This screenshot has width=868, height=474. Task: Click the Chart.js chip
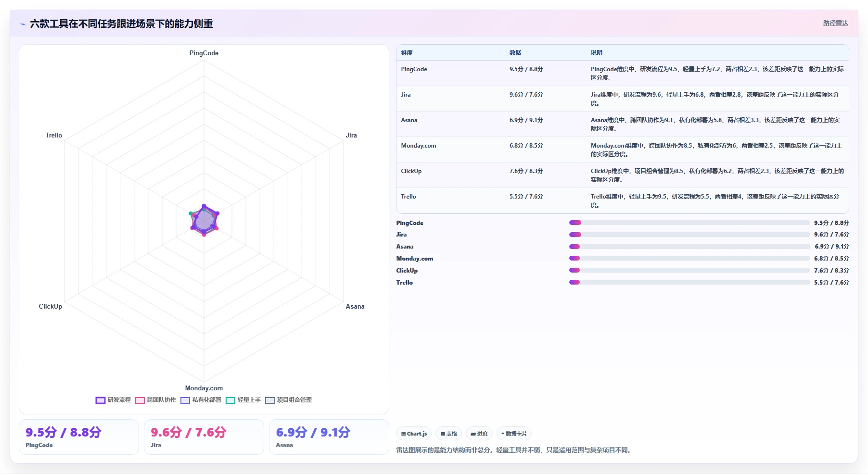pyautogui.click(x=414, y=434)
